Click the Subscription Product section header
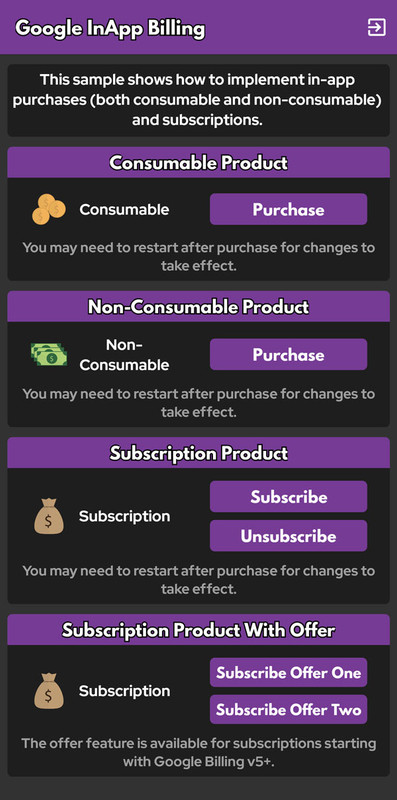This screenshot has width=397, height=800. pos(198,453)
